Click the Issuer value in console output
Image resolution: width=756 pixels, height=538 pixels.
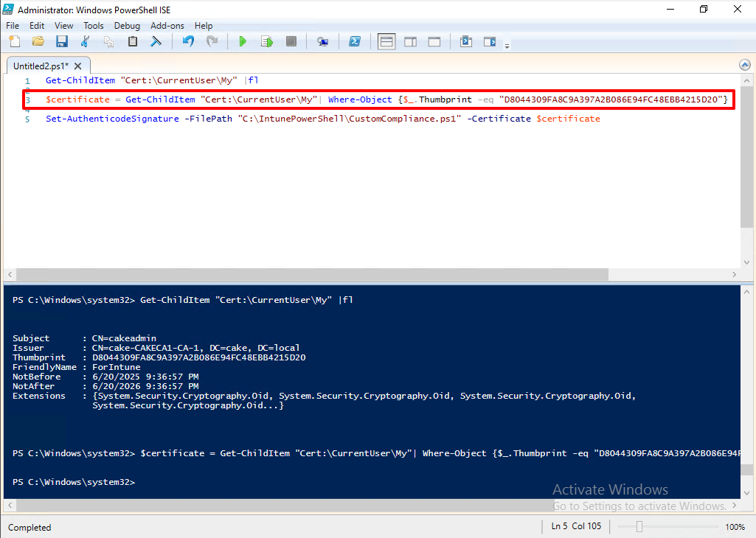(195, 348)
